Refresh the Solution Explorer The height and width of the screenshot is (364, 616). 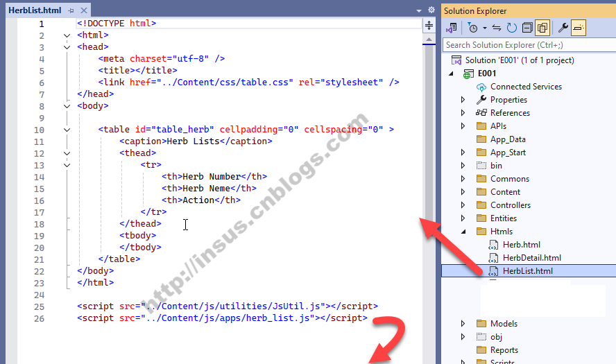coord(511,28)
